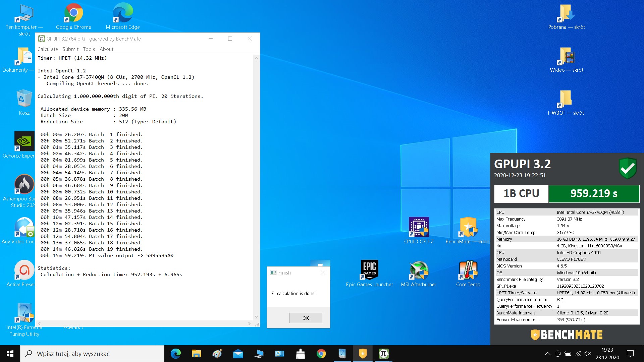This screenshot has height=362, width=644.
Task: Open Ten komputer desktop shortcut
Action: [x=24, y=20]
